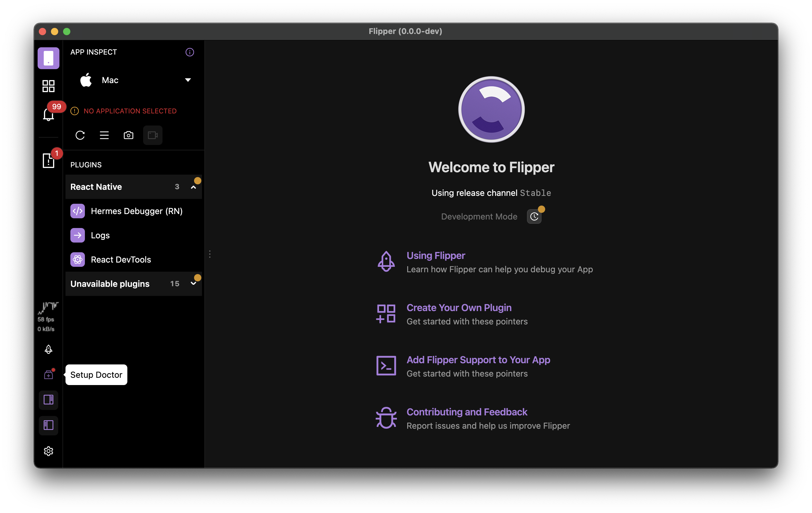Viewport: 812px width, 513px height.
Task: Open settings gear icon
Action: (48, 451)
